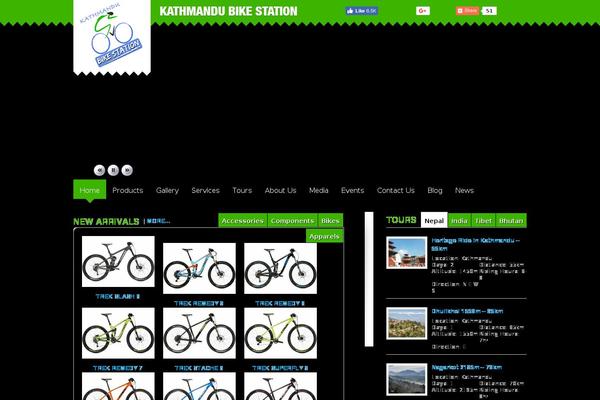Open the black Trek Stache bike image
This screenshot has height=400, width=600.
(x=199, y=333)
